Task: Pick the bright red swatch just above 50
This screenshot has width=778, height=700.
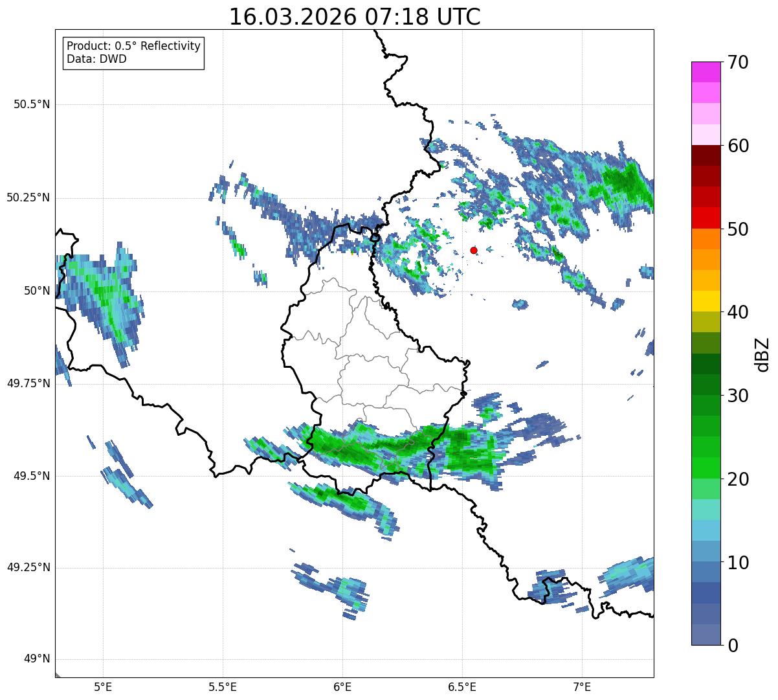Action: coord(706,218)
